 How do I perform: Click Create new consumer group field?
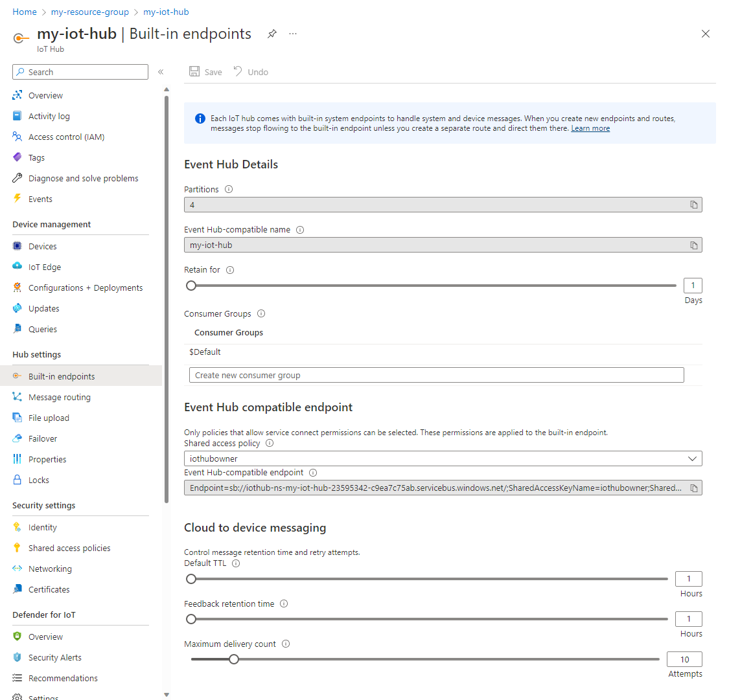point(437,375)
